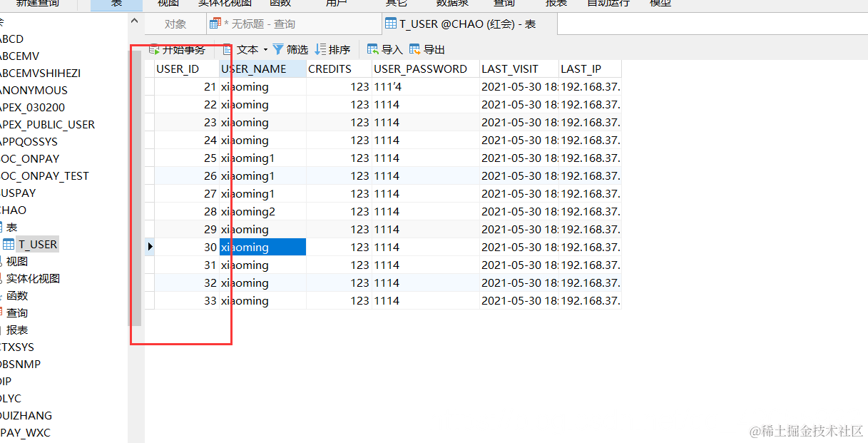
Task: Switch to the * 无标题 - 查询 tab
Action: click(x=293, y=24)
